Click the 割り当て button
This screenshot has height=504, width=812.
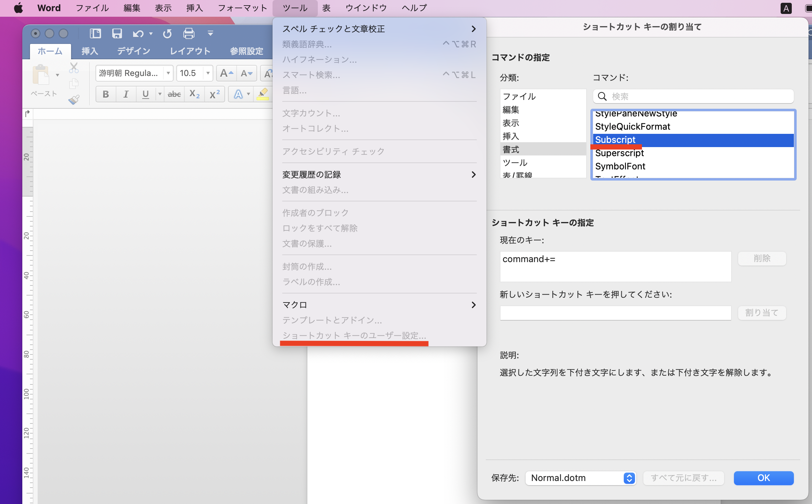tap(762, 313)
